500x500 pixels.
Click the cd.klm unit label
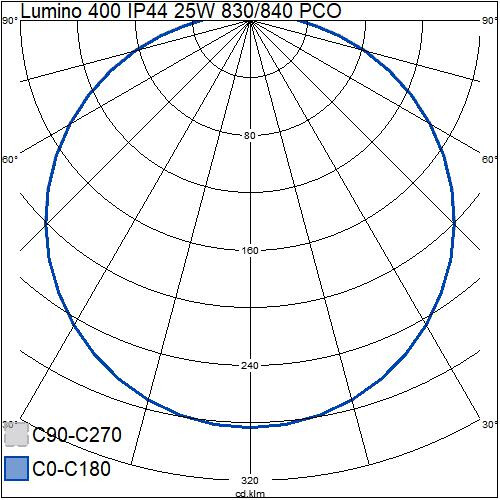click(x=250, y=494)
